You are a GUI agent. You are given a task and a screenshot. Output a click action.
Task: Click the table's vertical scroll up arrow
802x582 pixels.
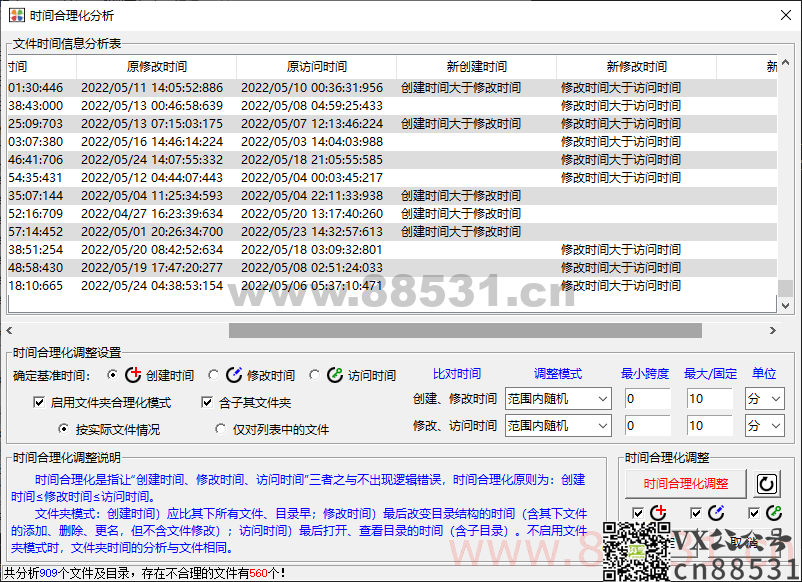pyautogui.click(x=786, y=63)
